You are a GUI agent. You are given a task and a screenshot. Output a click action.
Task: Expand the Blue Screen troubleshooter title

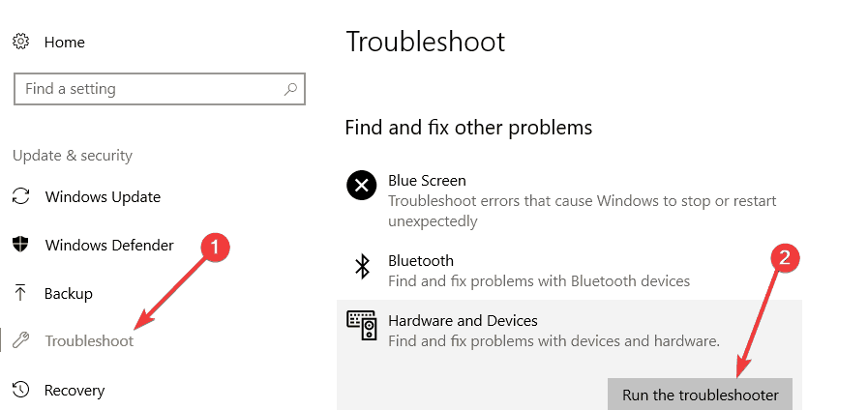click(427, 181)
